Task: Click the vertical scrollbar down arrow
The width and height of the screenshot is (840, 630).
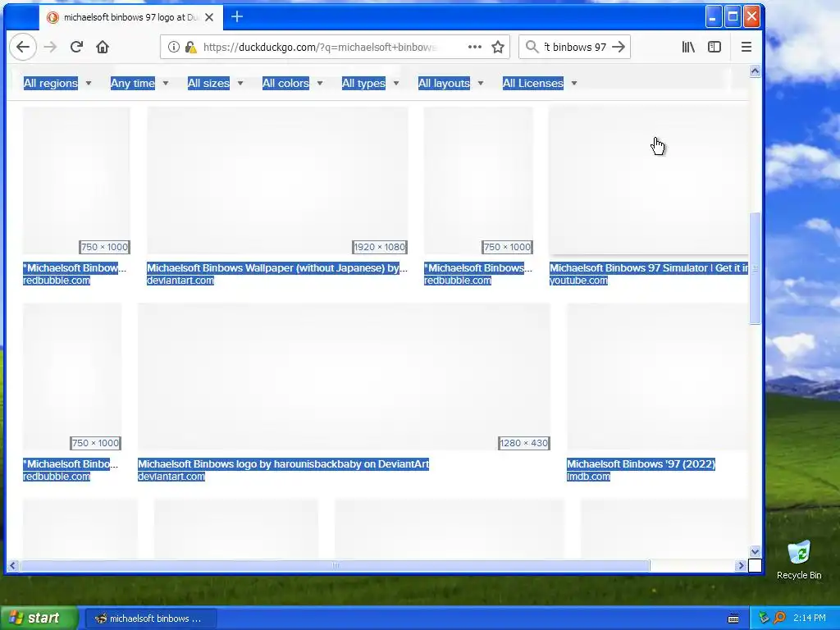Action: pyautogui.click(x=755, y=551)
